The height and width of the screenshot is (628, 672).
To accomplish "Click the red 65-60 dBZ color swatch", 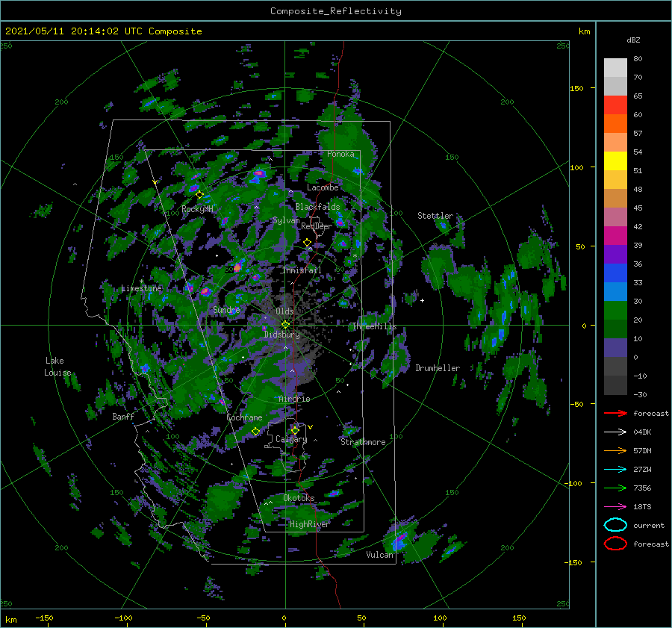I will 615,105.
